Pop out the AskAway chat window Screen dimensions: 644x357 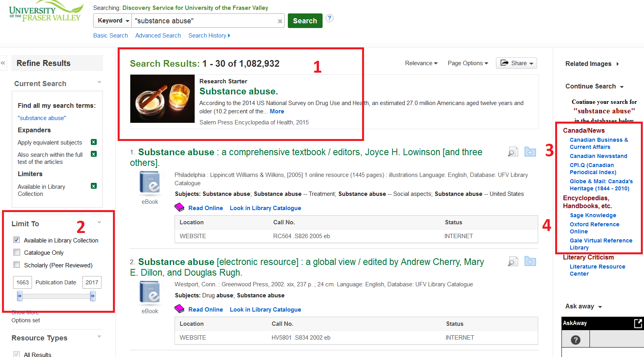pyautogui.click(x=638, y=323)
